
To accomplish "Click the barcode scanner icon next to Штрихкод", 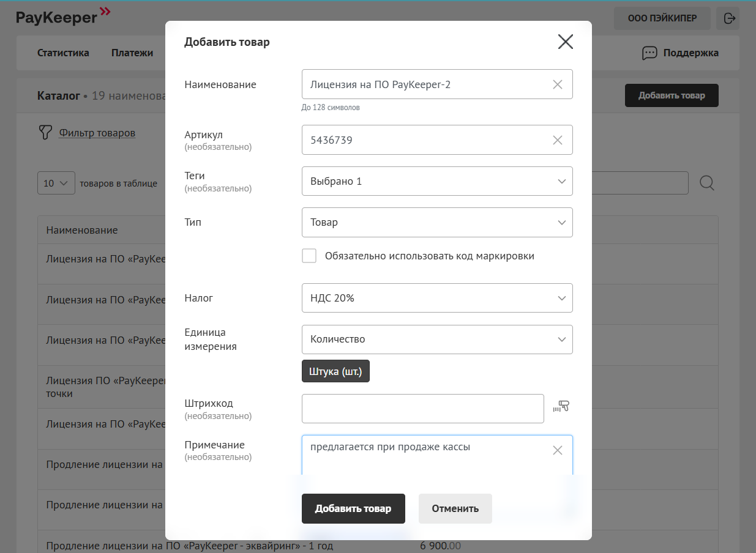I will tap(561, 406).
